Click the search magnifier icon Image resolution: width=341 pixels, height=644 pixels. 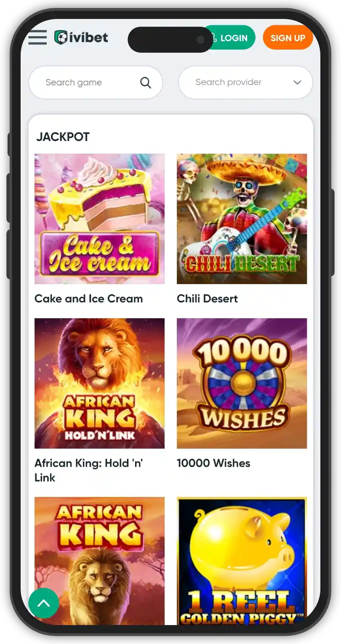(145, 82)
